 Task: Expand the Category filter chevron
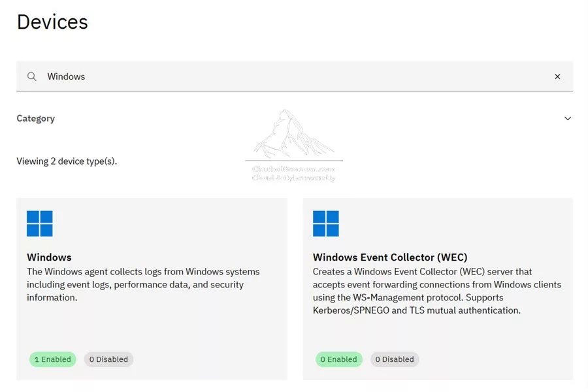point(568,118)
